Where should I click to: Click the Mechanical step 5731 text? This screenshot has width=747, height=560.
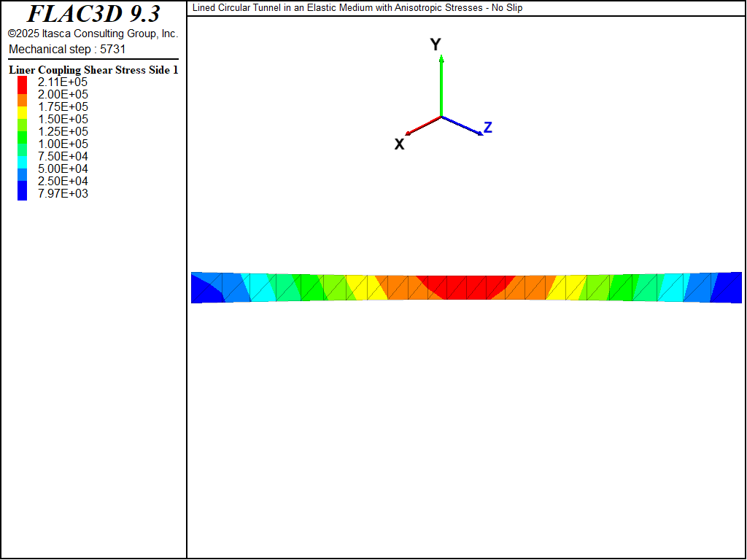[67, 49]
